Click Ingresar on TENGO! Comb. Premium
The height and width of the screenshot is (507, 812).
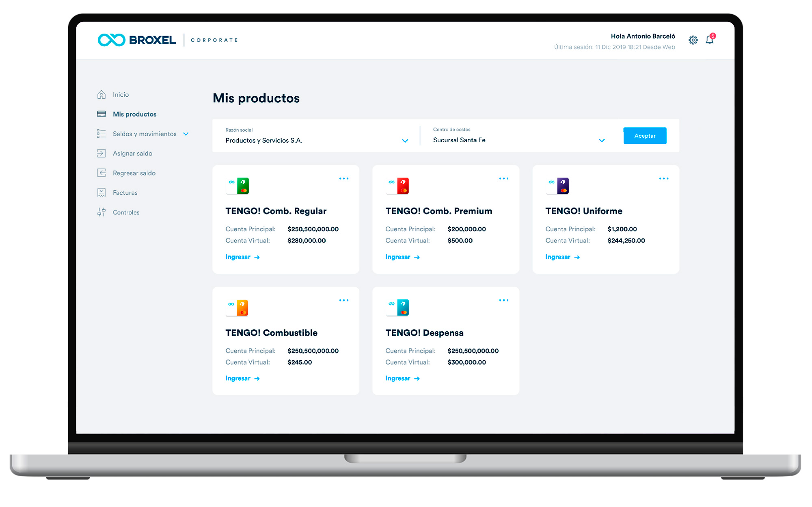[402, 257]
